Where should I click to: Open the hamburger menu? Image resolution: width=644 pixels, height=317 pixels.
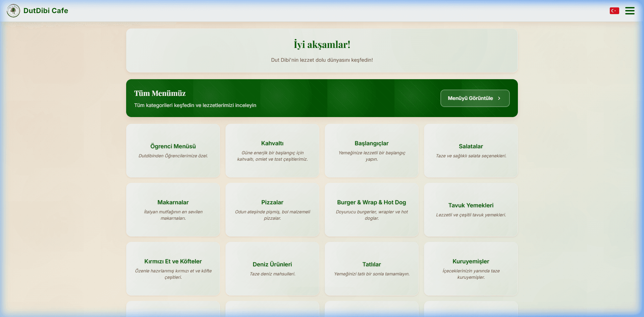pyautogui.click(x=630, y=11)
